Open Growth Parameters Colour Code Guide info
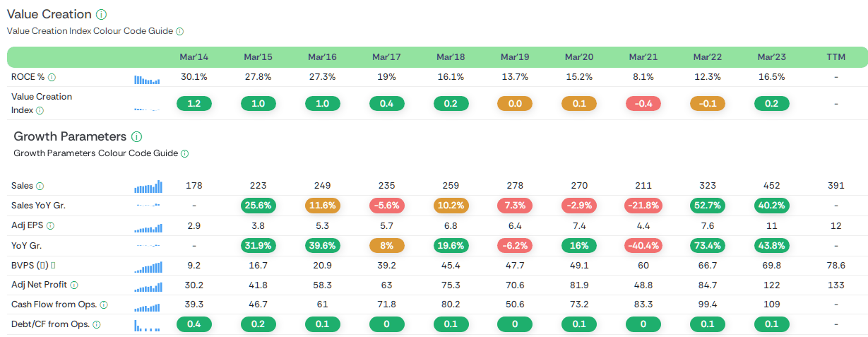 point(184,153)
